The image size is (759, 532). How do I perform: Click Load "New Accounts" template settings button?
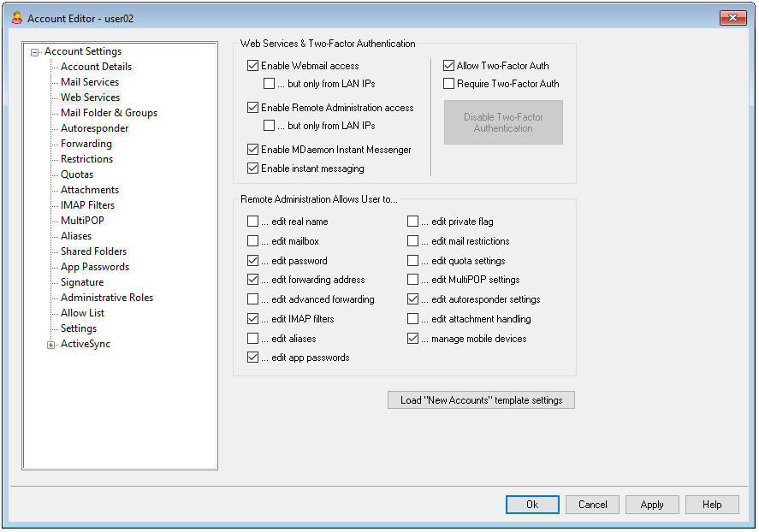(x=481, y=400)
